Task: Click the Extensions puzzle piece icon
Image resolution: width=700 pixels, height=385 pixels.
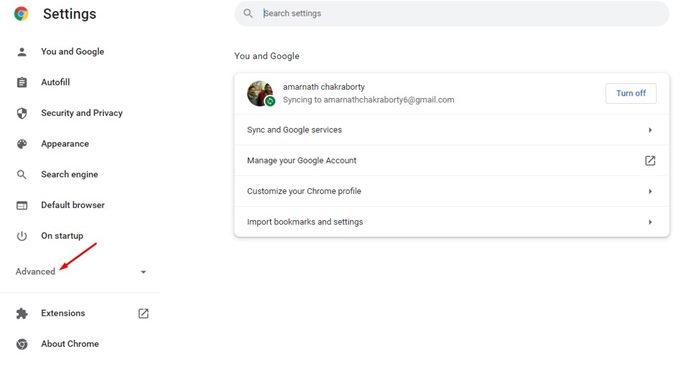Action: [x=21, y=314]
